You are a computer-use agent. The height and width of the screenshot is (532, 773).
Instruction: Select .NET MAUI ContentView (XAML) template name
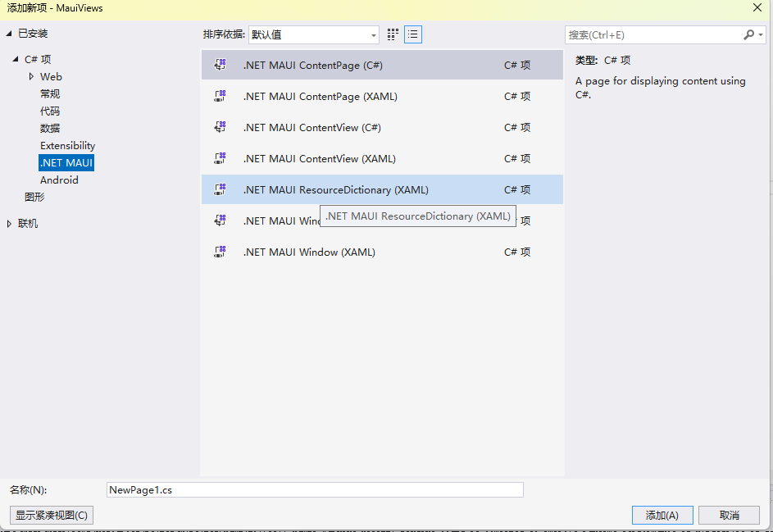point(320,158)
